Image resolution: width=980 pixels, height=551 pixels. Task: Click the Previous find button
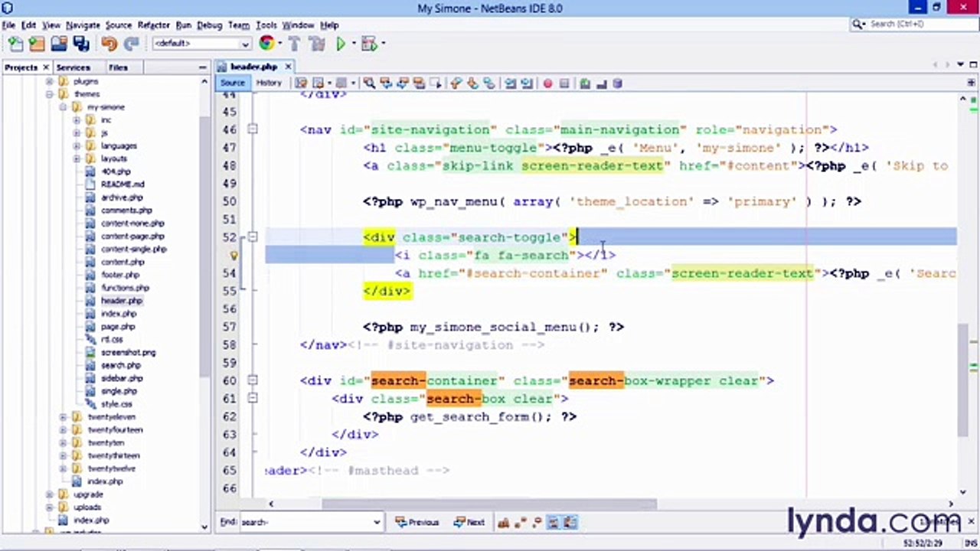pos(416,522)
